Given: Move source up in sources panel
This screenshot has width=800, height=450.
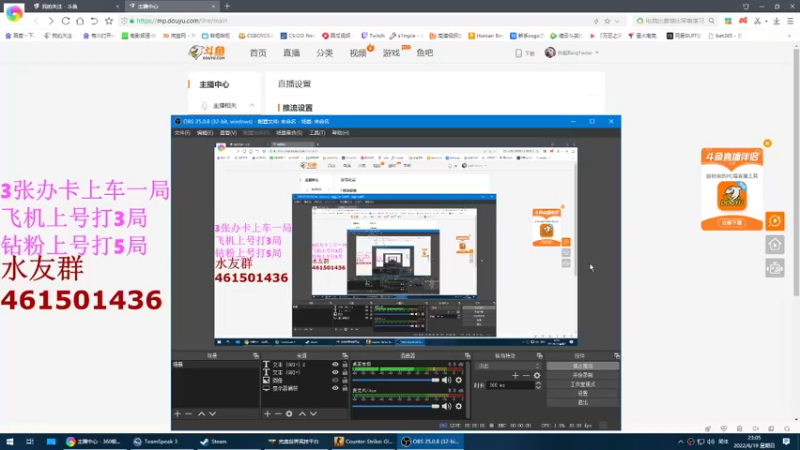Looking at the screenshot, I should point(303,414).
